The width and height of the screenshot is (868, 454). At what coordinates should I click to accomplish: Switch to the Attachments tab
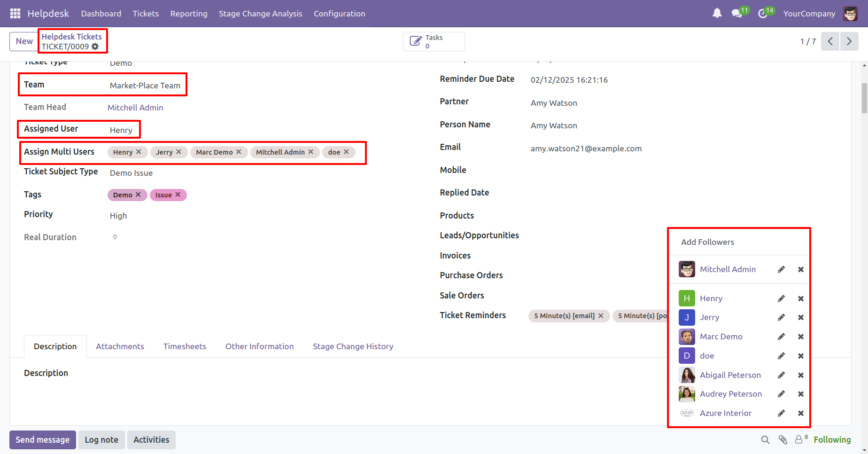coord(120,346)
